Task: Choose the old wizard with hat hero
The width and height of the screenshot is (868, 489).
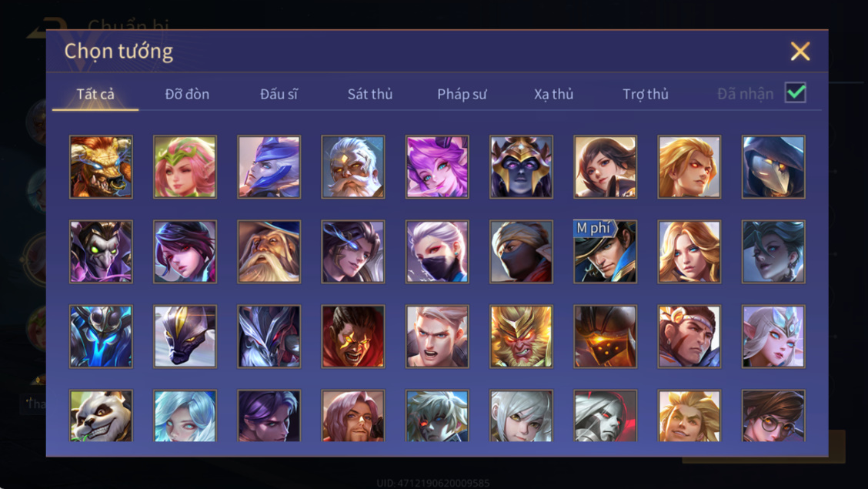Action: 269,251
